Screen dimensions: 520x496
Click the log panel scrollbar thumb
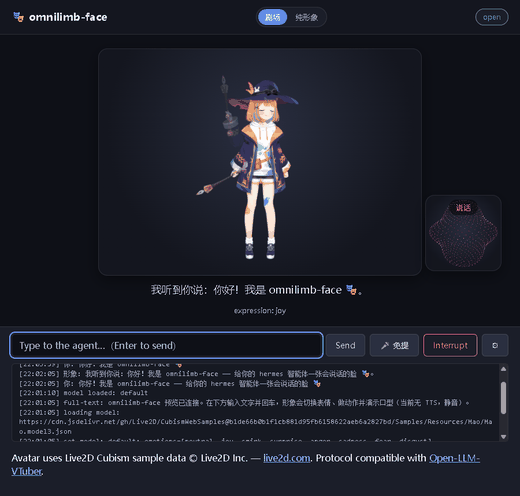[503, 398]
